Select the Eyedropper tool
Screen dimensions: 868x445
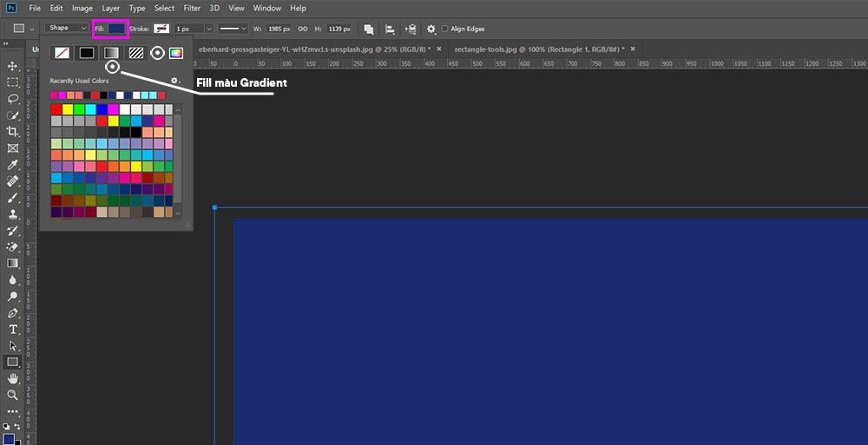[13, 165]
